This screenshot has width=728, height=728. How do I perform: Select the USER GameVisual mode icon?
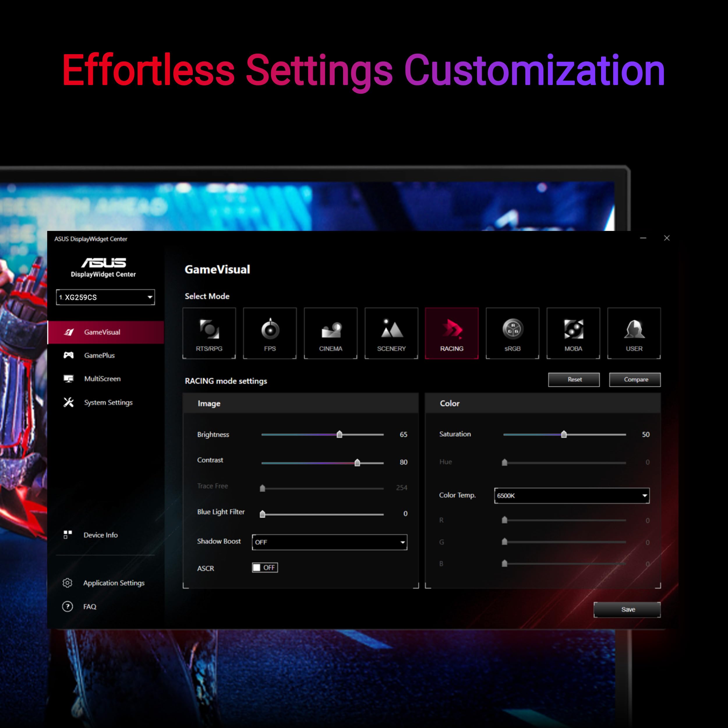click(x=633, y=331)
